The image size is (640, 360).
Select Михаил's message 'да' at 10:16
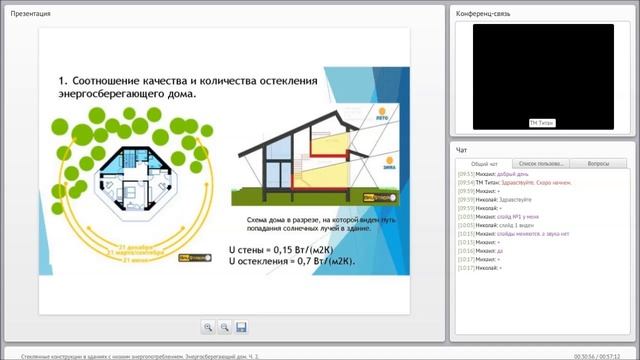point(480,251)
